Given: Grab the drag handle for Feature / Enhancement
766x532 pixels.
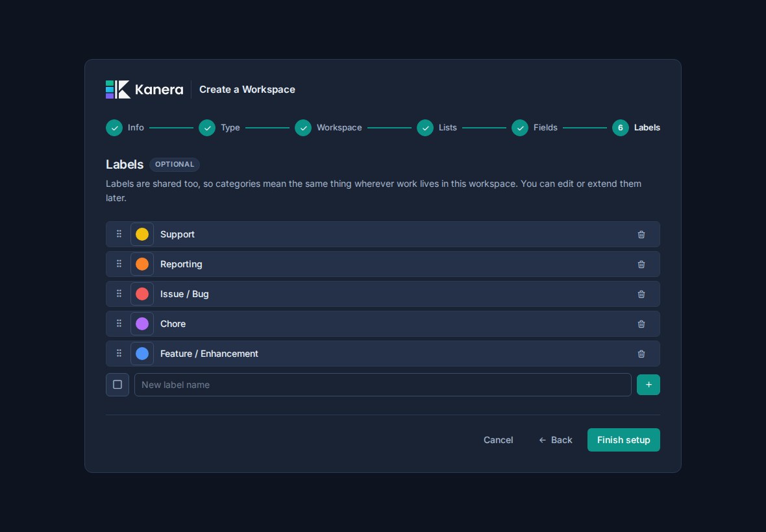Looking at the screenshot, I should [x=119, y=353].
